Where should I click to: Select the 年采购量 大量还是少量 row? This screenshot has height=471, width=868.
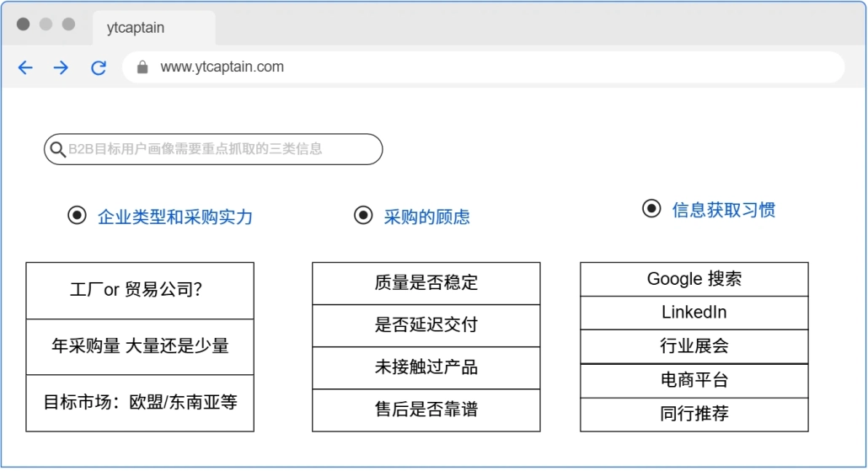pyautogui.click(x=140, y=346)
